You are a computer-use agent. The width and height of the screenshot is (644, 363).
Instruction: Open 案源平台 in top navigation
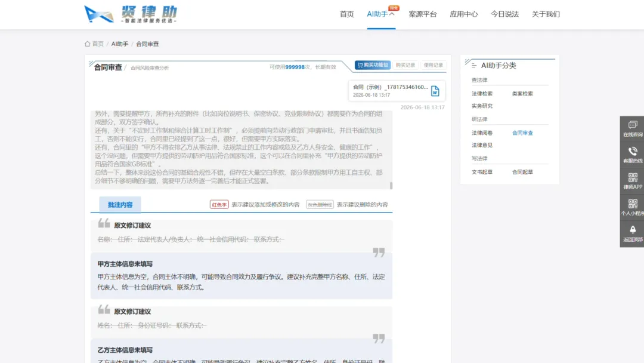(423, 14)
